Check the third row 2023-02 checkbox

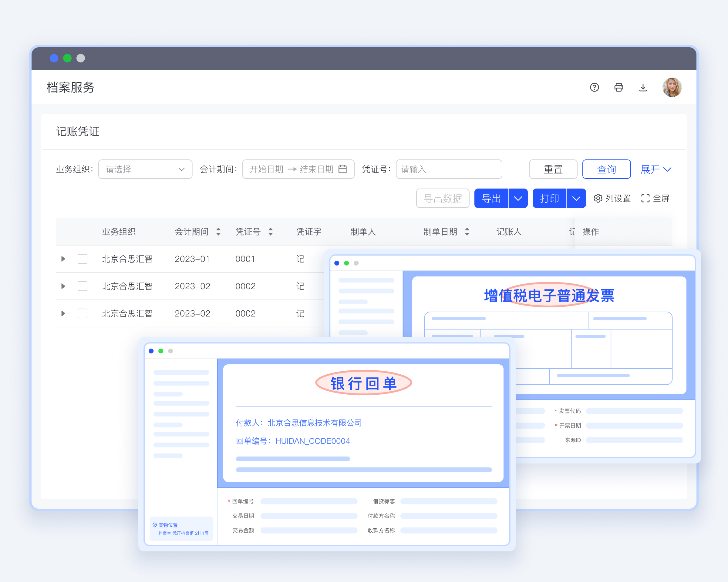[83, 313]
